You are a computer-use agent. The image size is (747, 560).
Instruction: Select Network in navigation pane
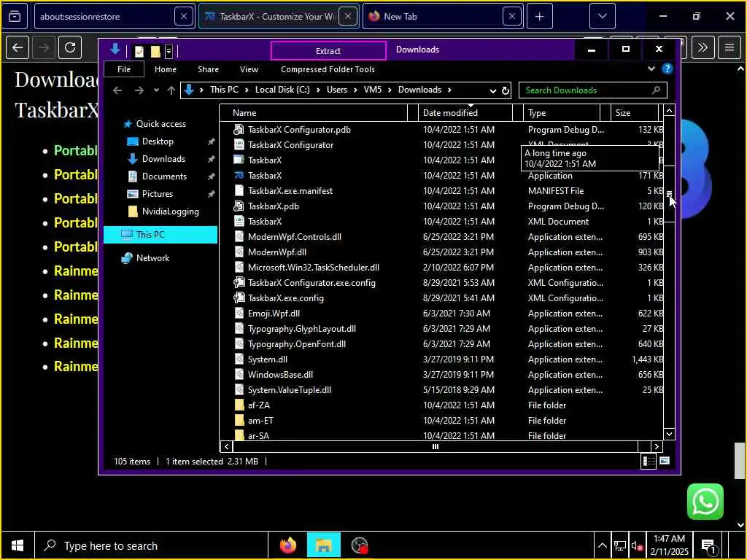[x=152, y=257]
